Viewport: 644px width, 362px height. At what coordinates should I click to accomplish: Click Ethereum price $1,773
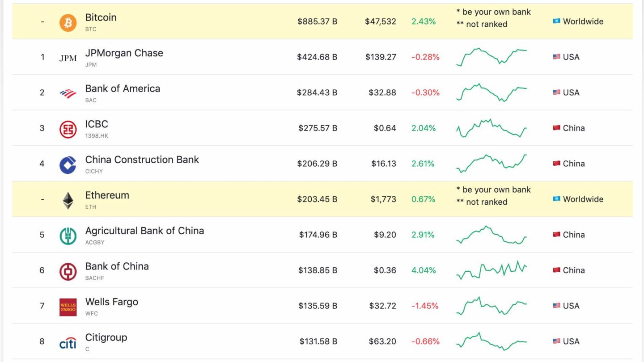click(x=383, y=199)
